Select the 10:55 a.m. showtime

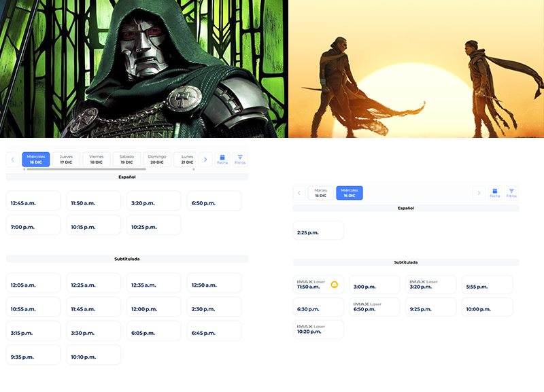coord(33,306)
